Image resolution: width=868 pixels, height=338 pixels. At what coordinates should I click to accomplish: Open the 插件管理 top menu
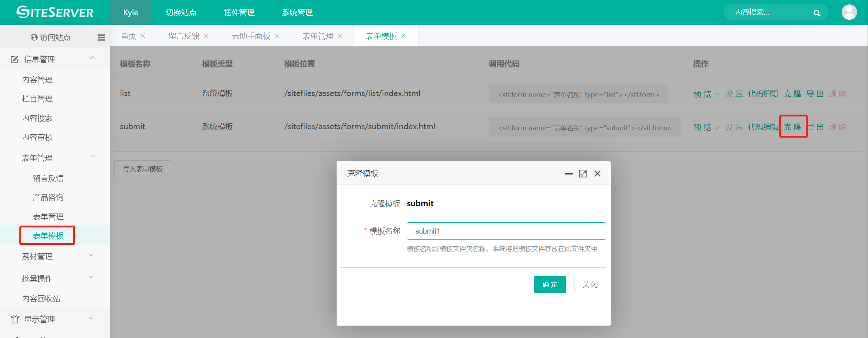[239, 13]
